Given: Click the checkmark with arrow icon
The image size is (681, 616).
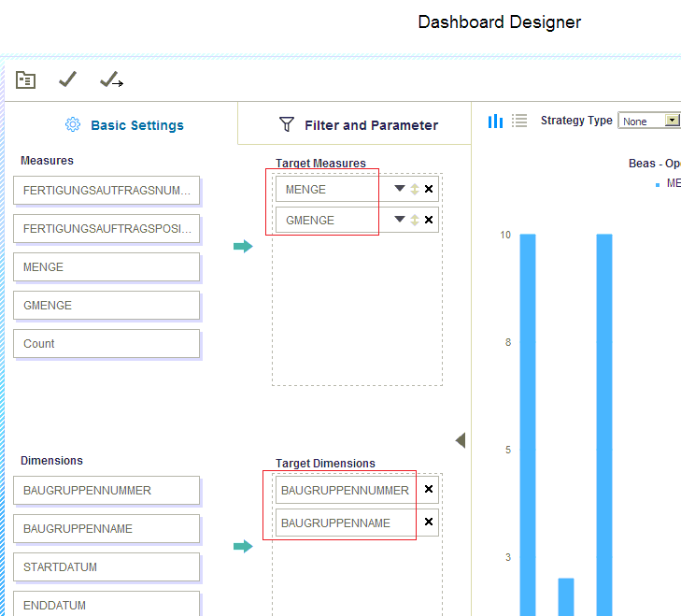Looking at the screenshot, I should point(111,80).
